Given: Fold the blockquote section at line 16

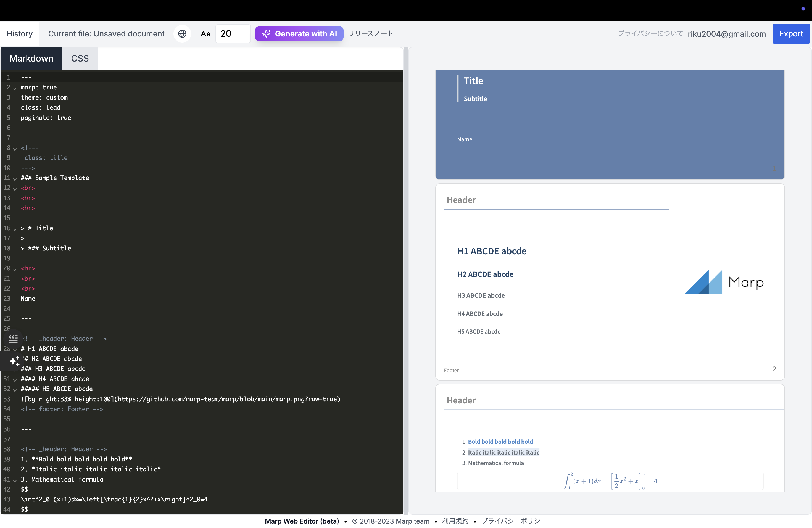Looking at the screenshot, I should click(x=15, y=229).
